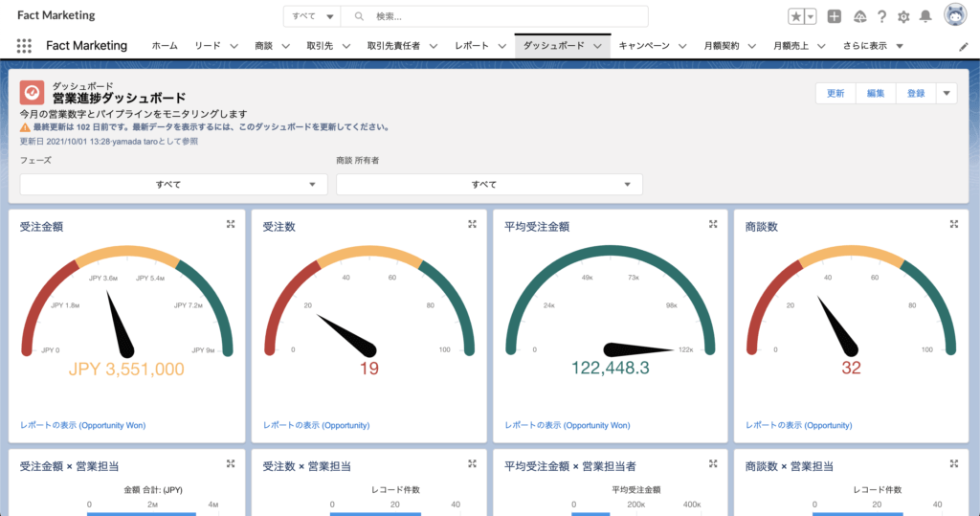Expand the 平均受注金額 × 営業担当者 chart

[x=713, y=463]
